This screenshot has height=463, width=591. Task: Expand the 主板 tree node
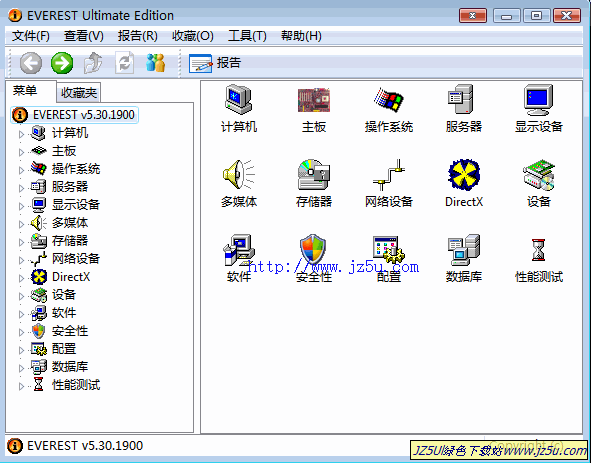pyautogui.click(x=21, y=152)
